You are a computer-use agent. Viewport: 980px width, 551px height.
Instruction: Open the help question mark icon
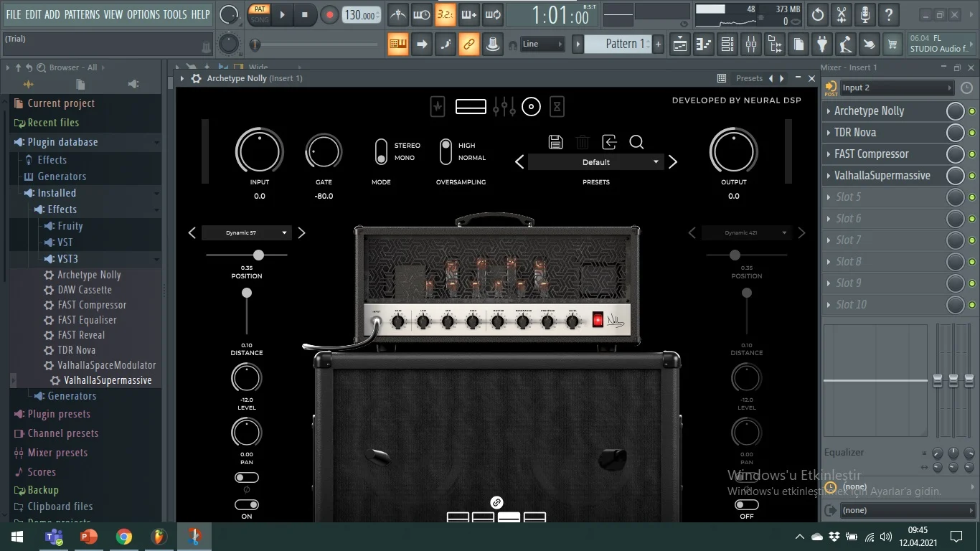(889, 14)
